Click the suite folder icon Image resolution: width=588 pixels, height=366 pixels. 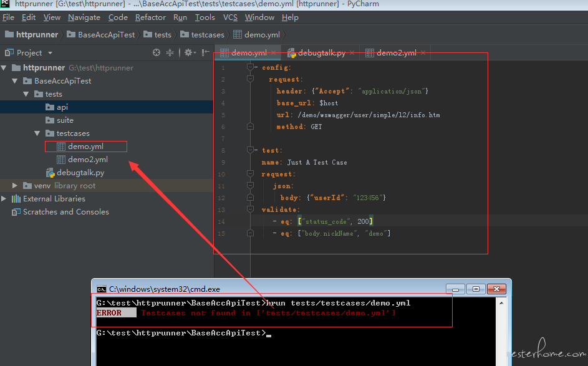50,120
